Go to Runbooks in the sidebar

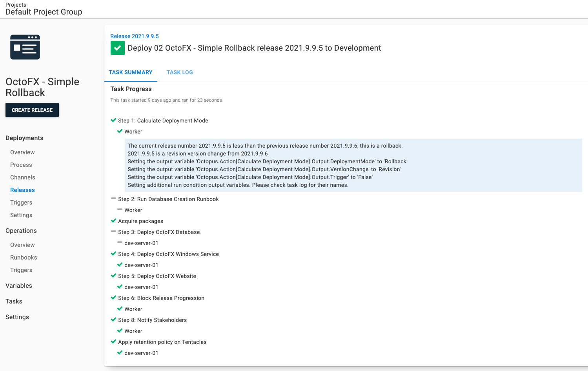click(x=24, y=258)
